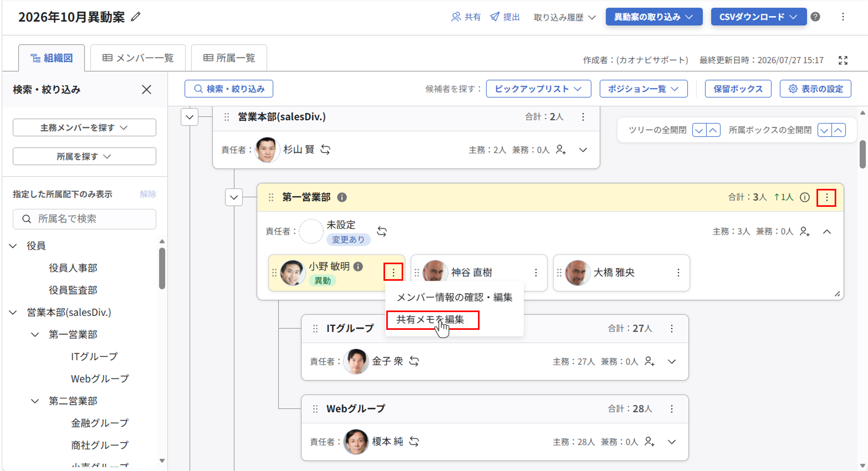This screenshot has height=471, width=868.
Task: Click swap icon next to 金子 衆
Action: coord(414,361)
